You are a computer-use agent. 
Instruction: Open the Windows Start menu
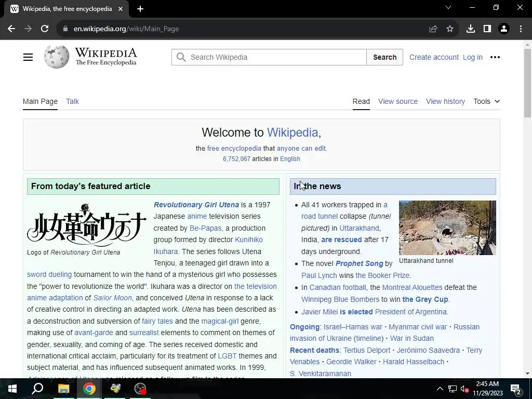pos(12,389)
